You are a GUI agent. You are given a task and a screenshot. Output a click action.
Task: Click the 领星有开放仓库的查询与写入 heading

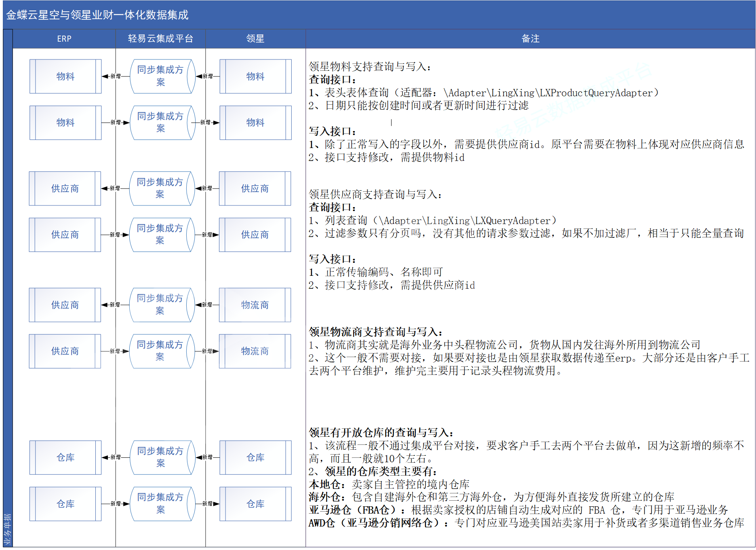[381, 433]
